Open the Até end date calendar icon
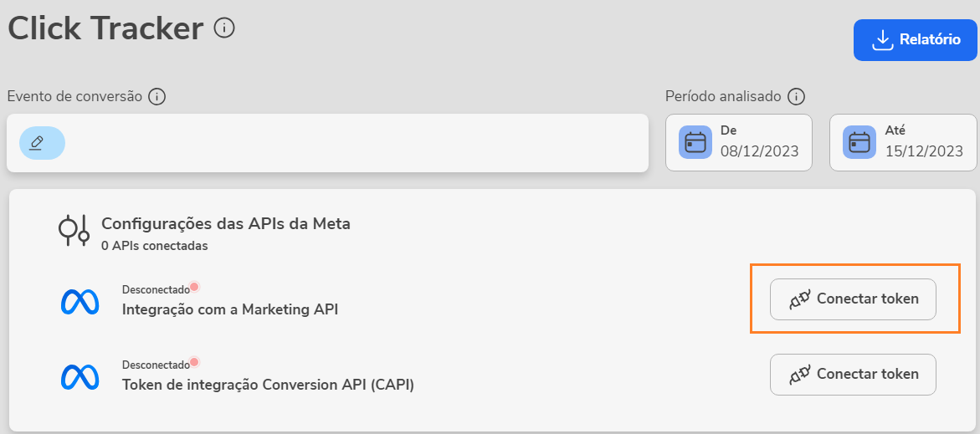 [x=859, y=142]
